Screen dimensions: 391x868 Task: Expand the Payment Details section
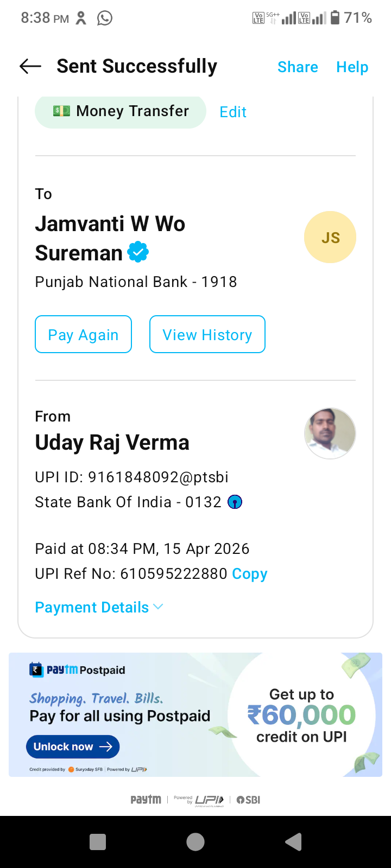click(x=99, y=608)
